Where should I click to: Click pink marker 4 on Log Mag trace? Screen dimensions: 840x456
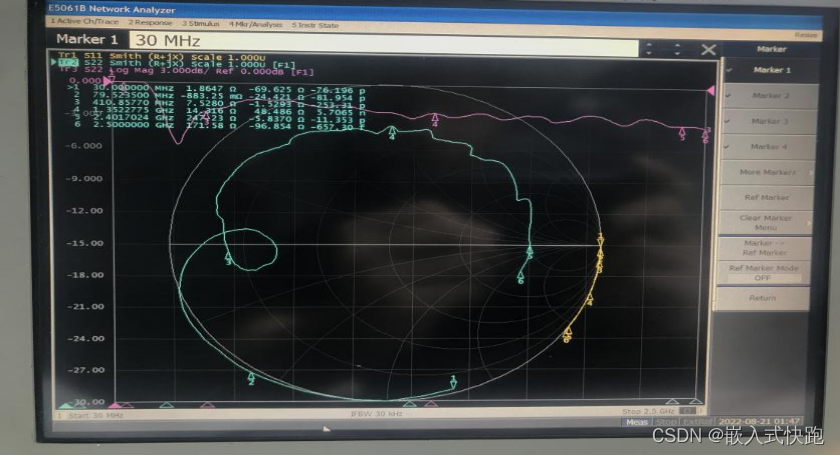click(x=435, y=119)
